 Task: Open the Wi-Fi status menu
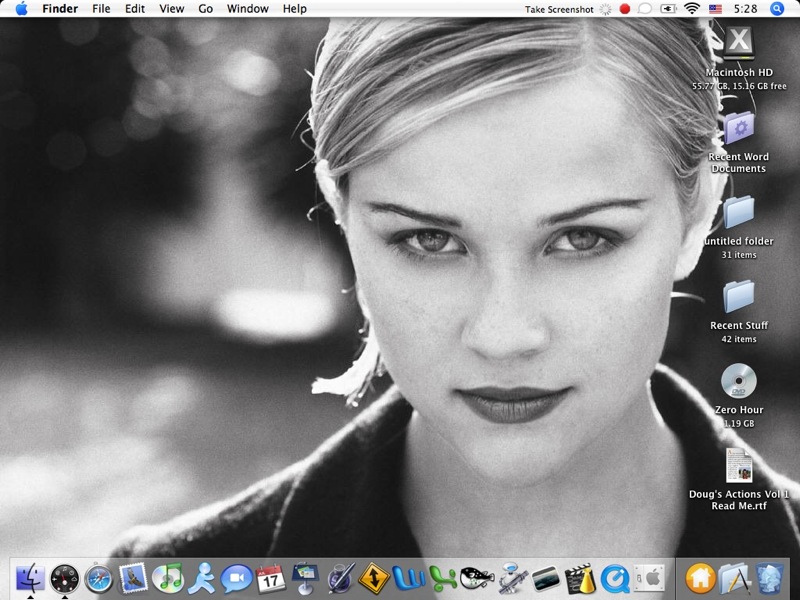tap(691, 9)
